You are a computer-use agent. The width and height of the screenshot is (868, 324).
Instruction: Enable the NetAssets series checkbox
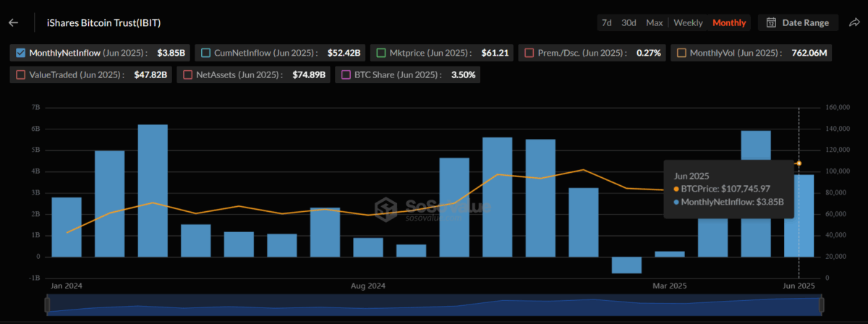coord(189,74)
